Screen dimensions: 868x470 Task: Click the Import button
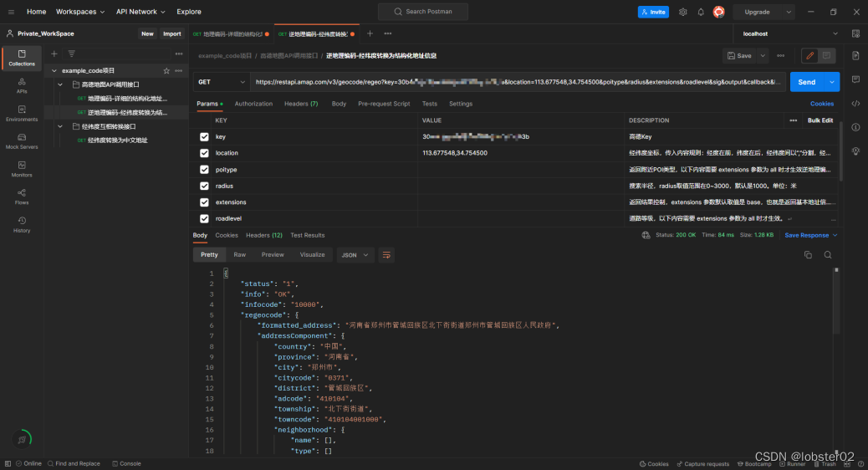[171, 33]
